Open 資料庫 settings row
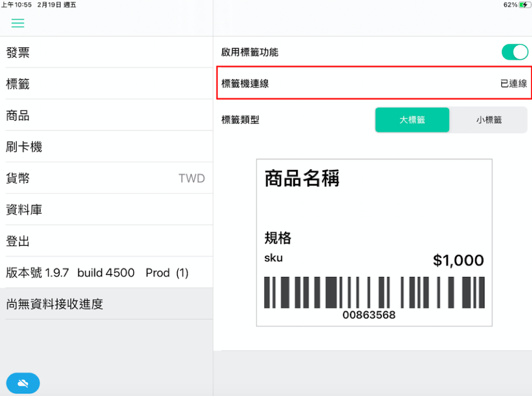532x396 pixels. (106, 210)
